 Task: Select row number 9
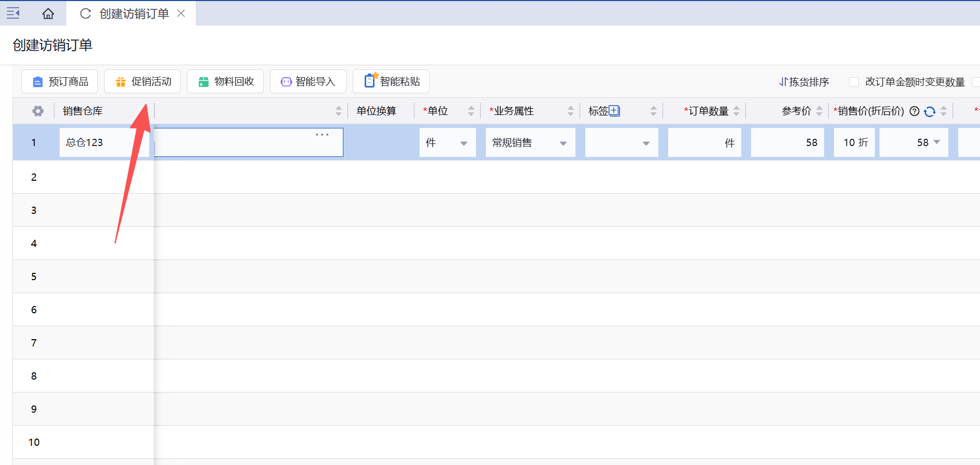click(34, 409)
